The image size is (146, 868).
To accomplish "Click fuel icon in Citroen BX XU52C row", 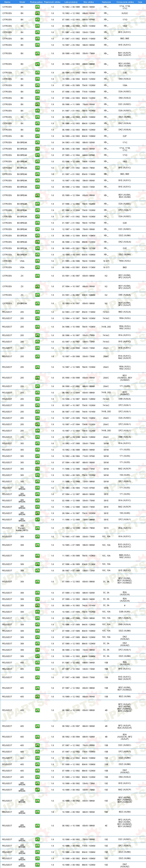I will coord(37,13).
